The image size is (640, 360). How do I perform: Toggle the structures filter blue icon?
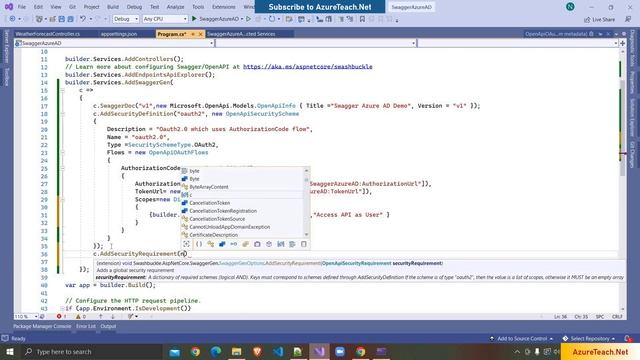point(222,244)
